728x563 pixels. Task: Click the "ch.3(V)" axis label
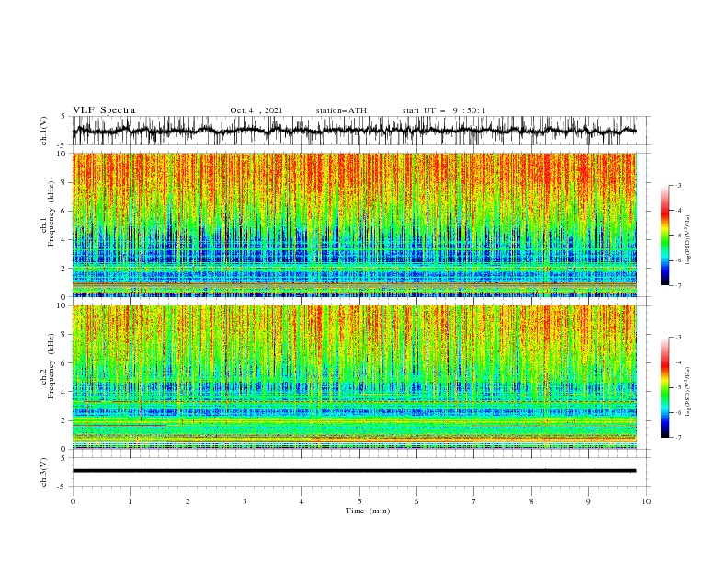(44, 472)
